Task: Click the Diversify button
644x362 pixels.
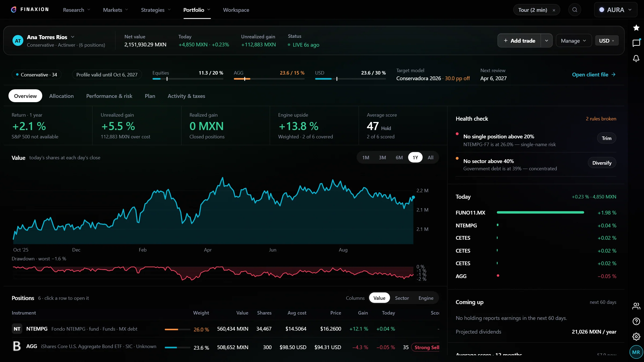Action: [602, 163]
